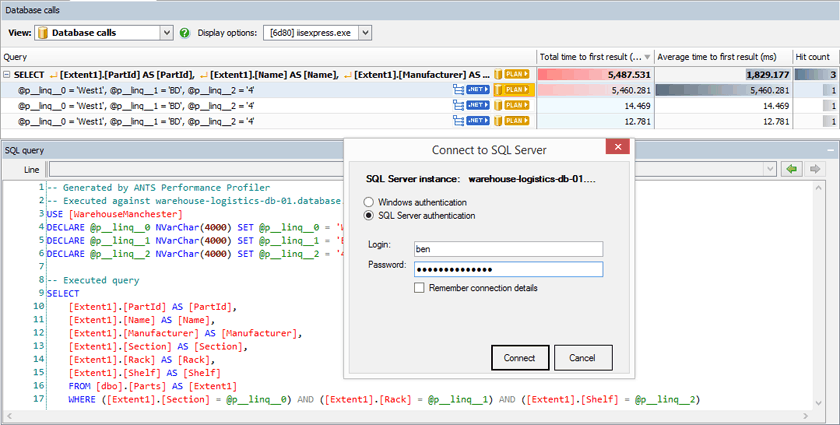This screenshot has height=425, width=840.
Task: Click the USE [WarehouseManchester] code line
Action: tap(115, 214)
